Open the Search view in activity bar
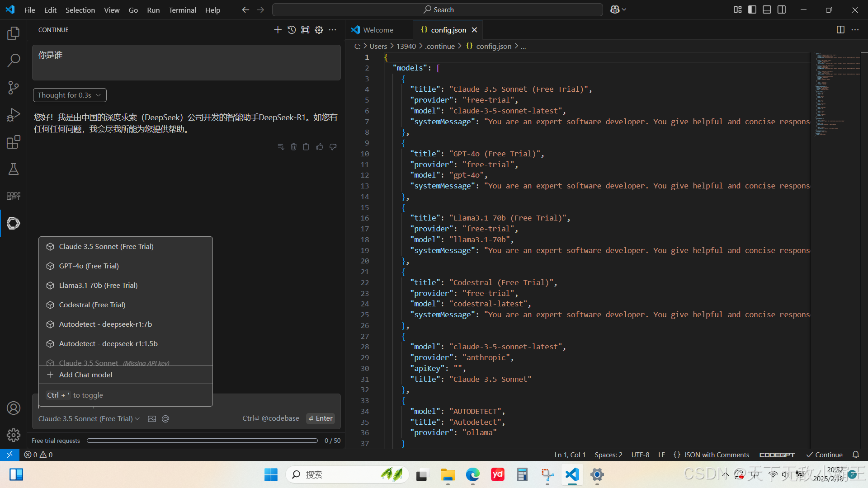868x488 pixels. point(14,60)
